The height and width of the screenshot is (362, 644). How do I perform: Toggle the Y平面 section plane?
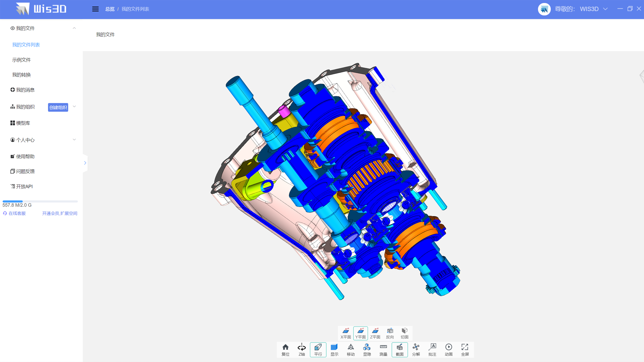pyautogui.click(x=361, y=333)
